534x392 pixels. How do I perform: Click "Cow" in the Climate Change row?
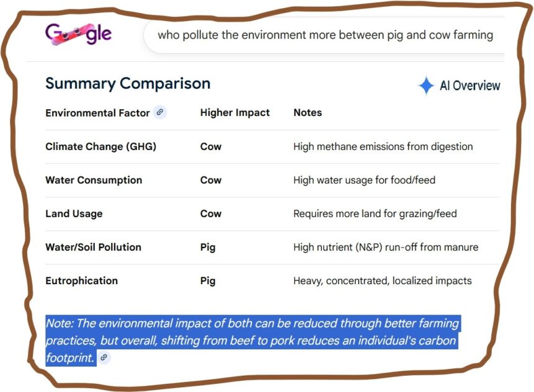211,147
